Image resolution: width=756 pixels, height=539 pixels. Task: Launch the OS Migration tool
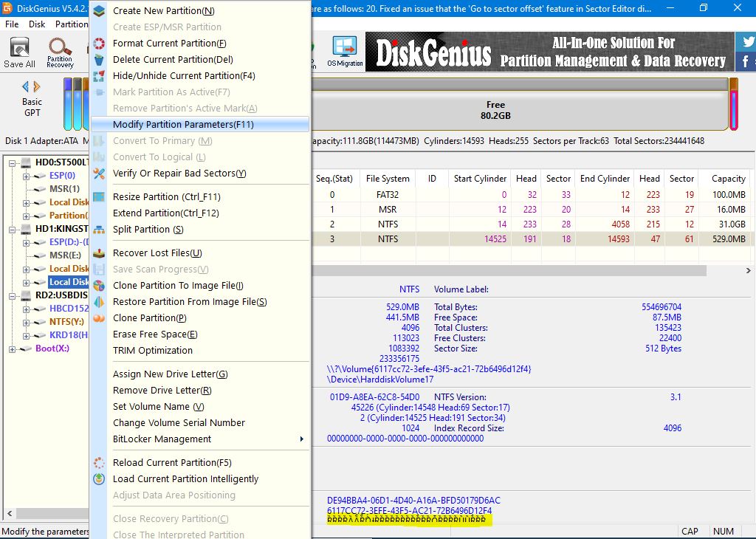click(x=345, y=52)
